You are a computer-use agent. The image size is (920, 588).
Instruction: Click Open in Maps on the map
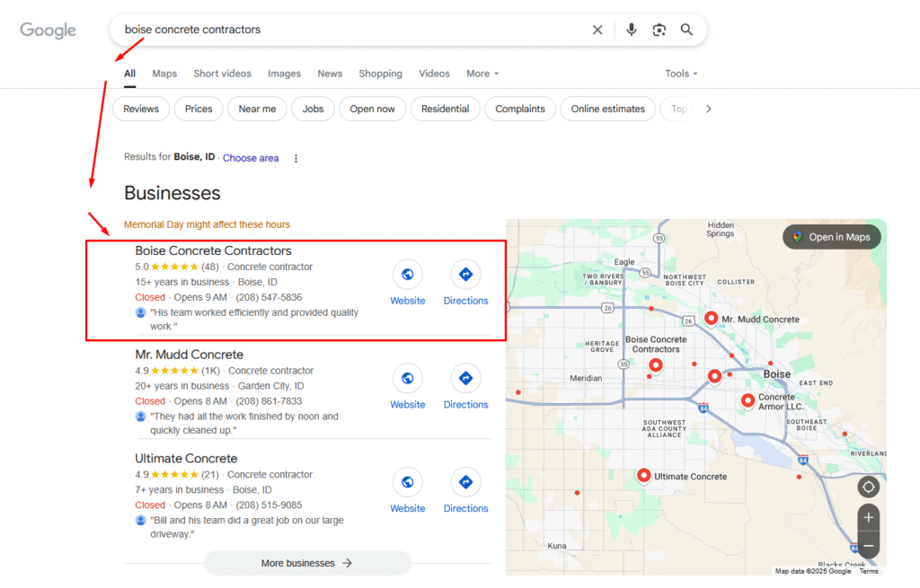pyautogui.click(x=832, y=237)
